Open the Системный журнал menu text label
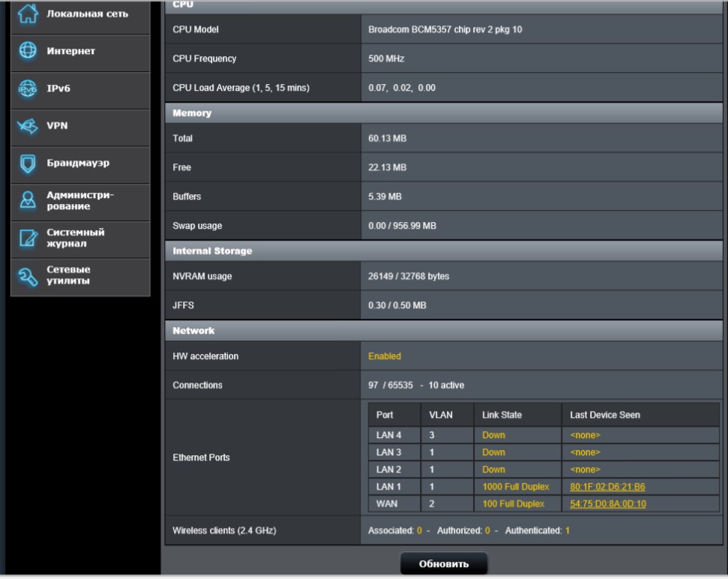 coord(75,238)
